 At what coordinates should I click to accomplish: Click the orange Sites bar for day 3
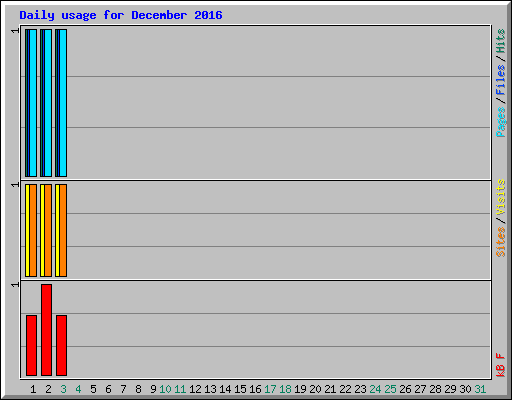63,230
